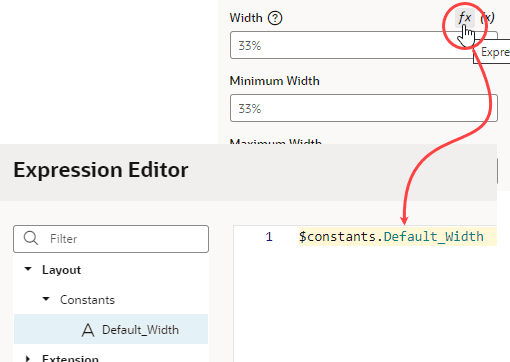Show help for the Width property

point(275,18)
